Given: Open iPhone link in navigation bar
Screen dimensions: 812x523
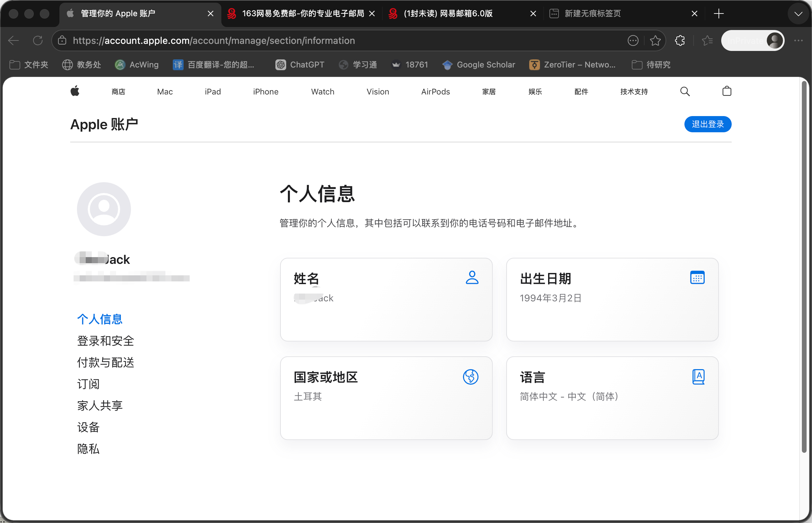Looking at the screenshot, I should point(266,92).
